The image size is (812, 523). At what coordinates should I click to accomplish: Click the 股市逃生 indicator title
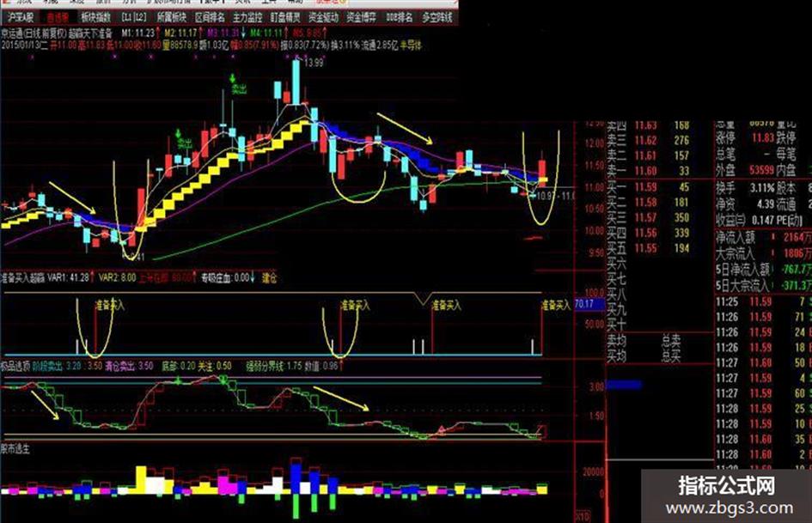tap(15, 449)
